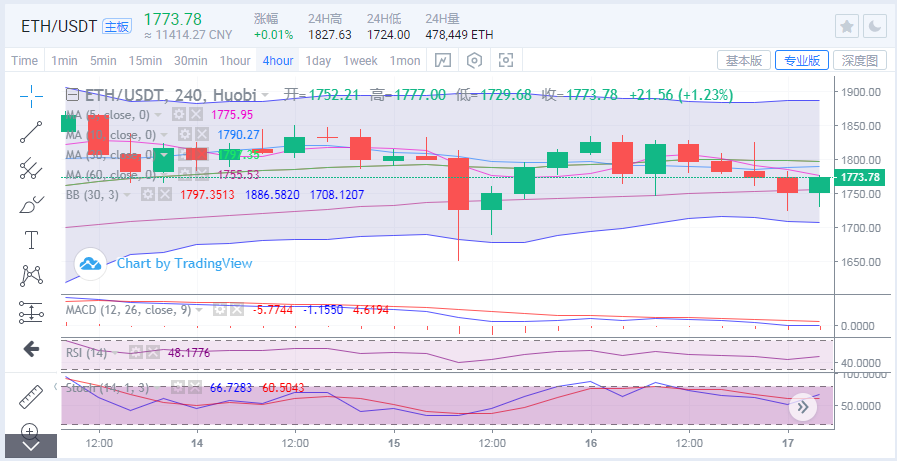
Task: Select the pitchfork drawing tool
Action: [x=31, y=168]
